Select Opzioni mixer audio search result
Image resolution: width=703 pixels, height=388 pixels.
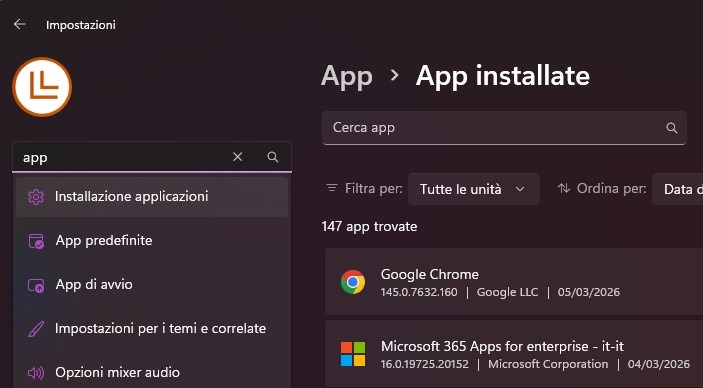pos(152,371)
